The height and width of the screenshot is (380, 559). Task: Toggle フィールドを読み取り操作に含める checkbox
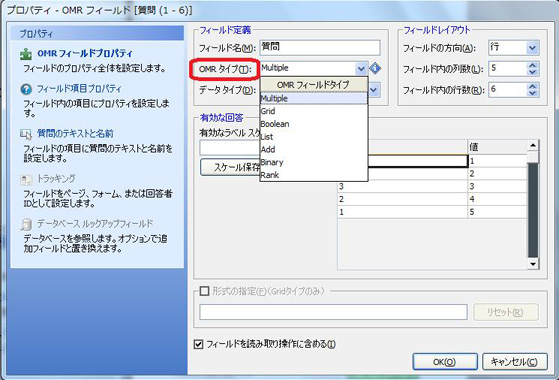click(199, 344)
